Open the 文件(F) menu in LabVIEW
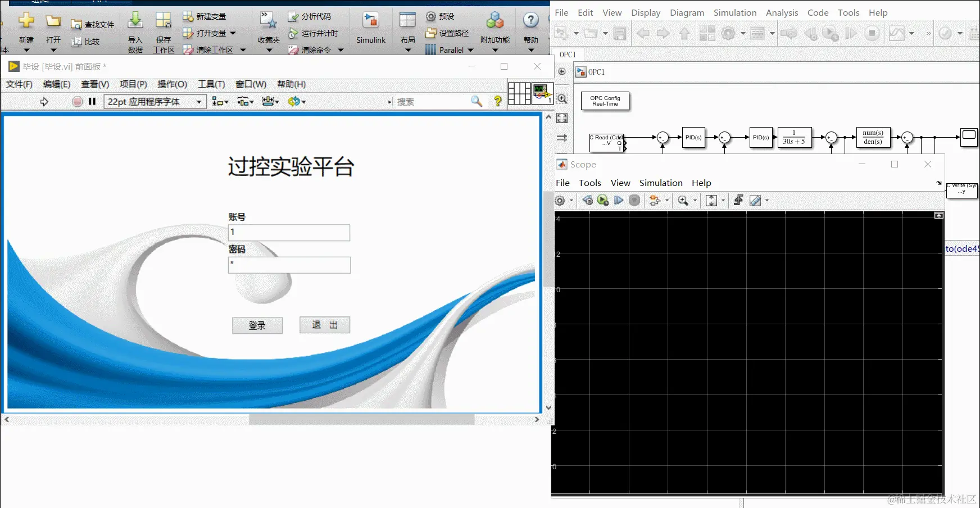Viewport: 980px width, 508px height. [19, 84]
